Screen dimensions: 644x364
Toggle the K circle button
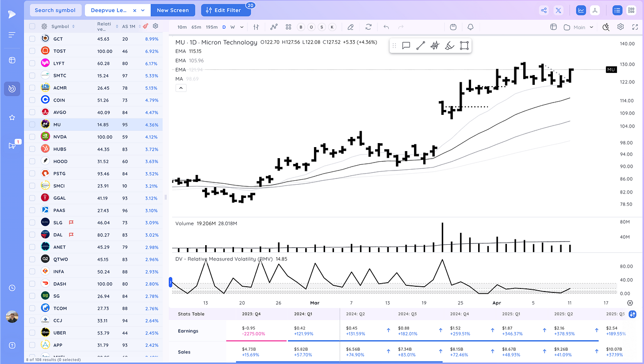pos(332,27)
